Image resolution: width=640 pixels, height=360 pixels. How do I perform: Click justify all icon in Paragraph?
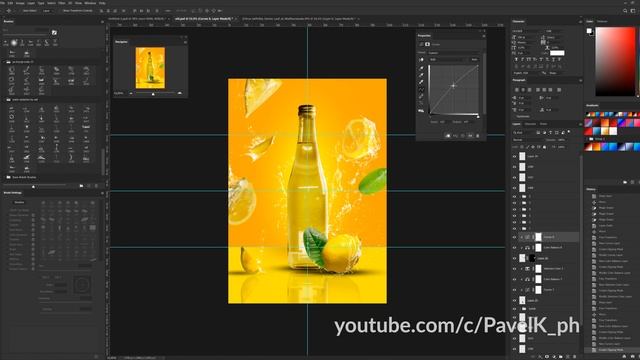point(559,90)
